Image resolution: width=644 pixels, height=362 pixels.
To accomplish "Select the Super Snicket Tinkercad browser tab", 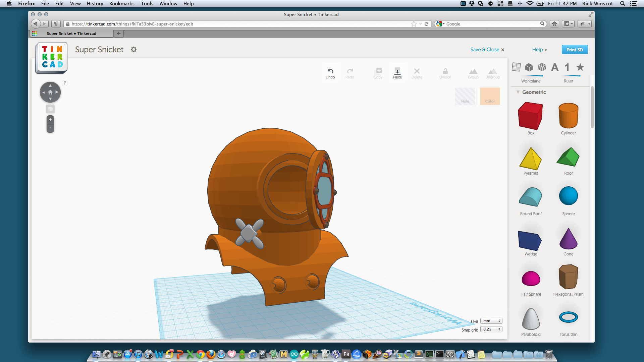I will click(71, 34).
